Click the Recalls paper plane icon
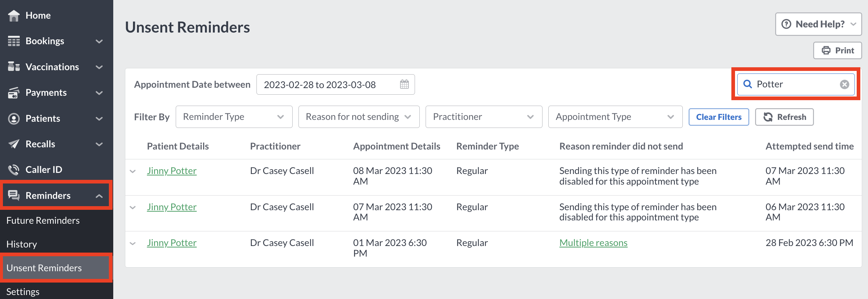 pyautogui.click(x=14, y=144)
